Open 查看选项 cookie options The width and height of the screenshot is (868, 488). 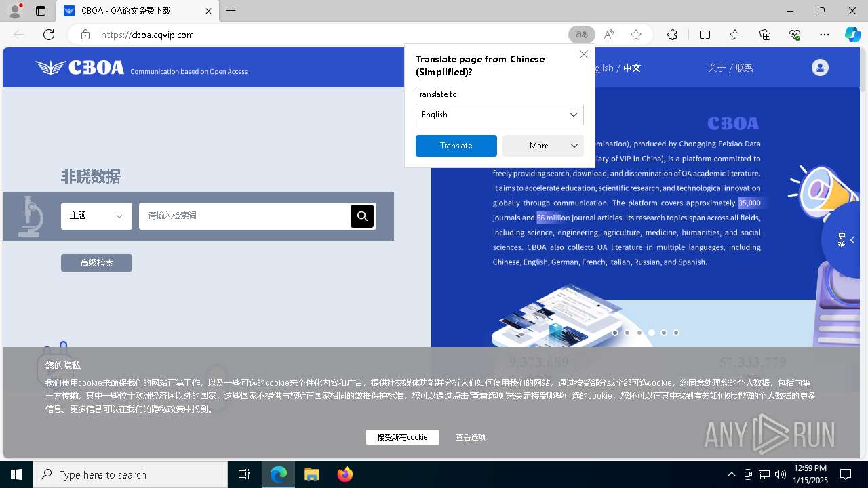click(471, 437)
